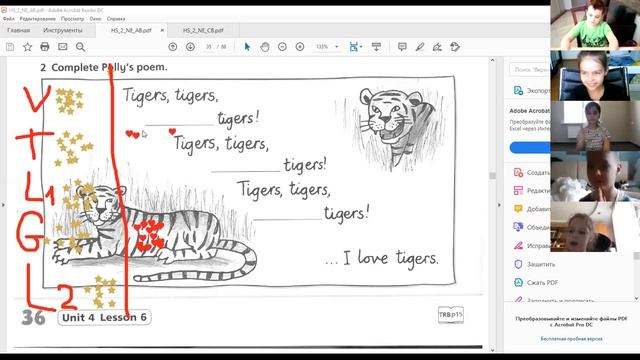The width and height of the screenshot is (640, 360).
Task: Switch to the HS_2_NE_CB.pdf tab
Action: point(203,31)
